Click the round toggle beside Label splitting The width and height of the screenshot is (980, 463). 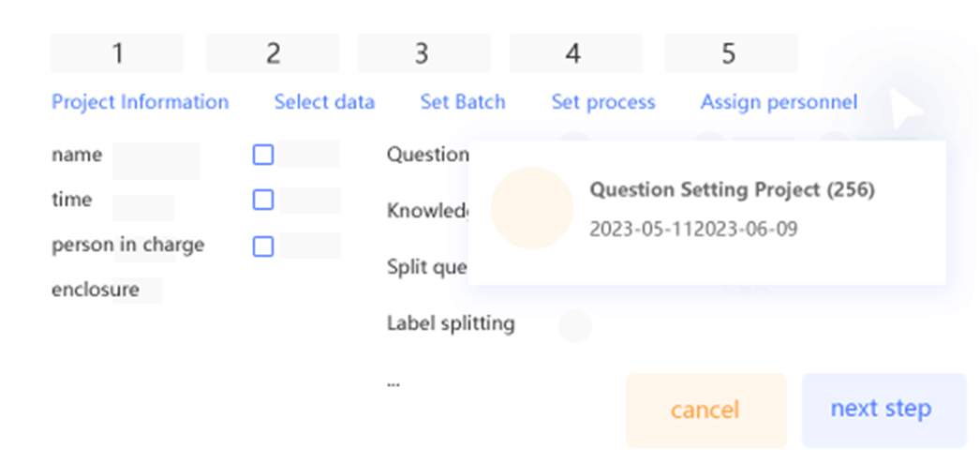coord(575,325)
